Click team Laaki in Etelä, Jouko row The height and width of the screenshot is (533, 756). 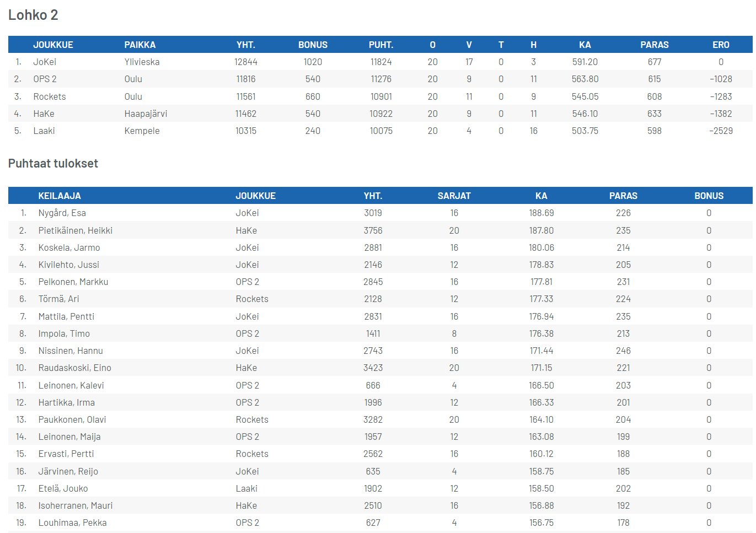[246, 488]
